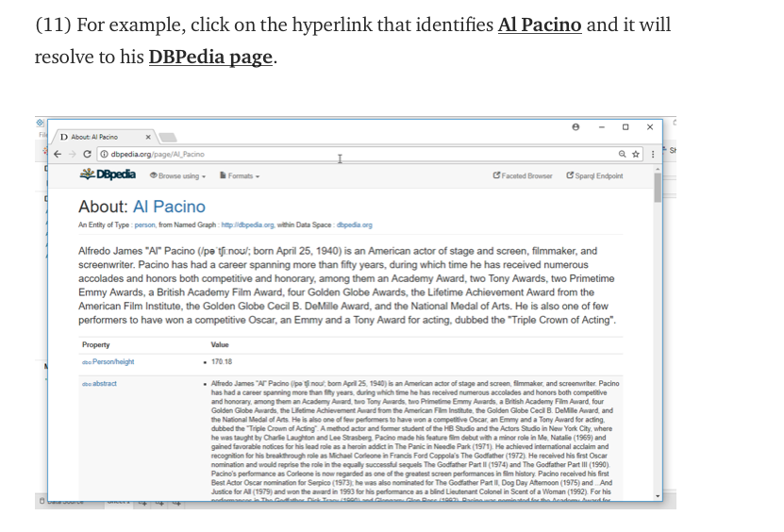Reload the DBpedia page
784x532 pixels.
87,155
